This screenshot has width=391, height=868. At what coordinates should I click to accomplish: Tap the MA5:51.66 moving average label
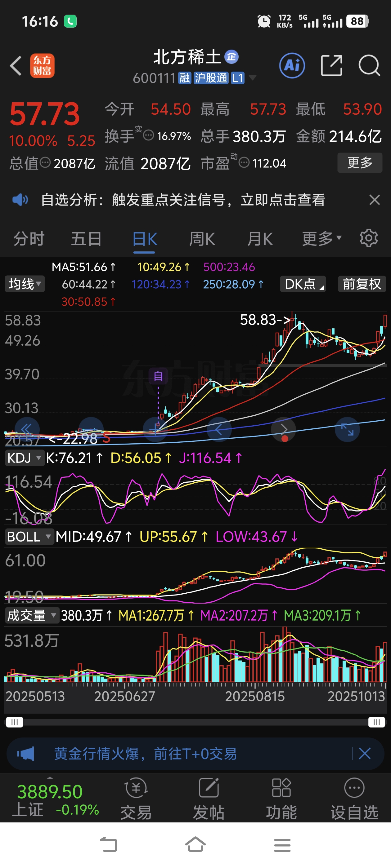[84, 267]
